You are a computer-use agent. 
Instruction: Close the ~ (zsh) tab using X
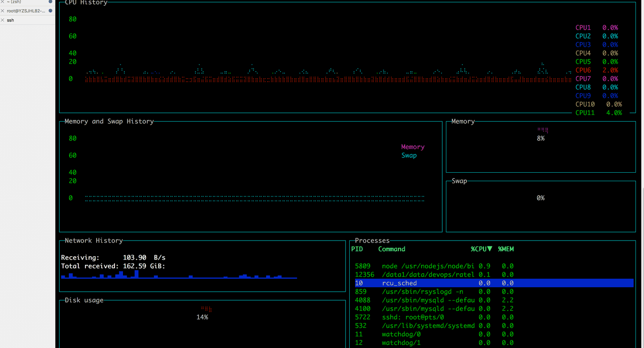click(3, 2)
